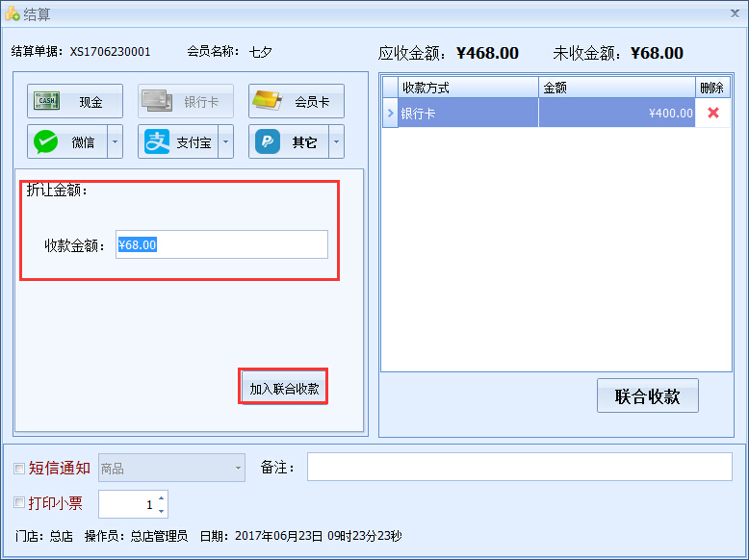Expand the other (其它) payment dropdown arrow
The image size is (749, 560).
[337, 142]
